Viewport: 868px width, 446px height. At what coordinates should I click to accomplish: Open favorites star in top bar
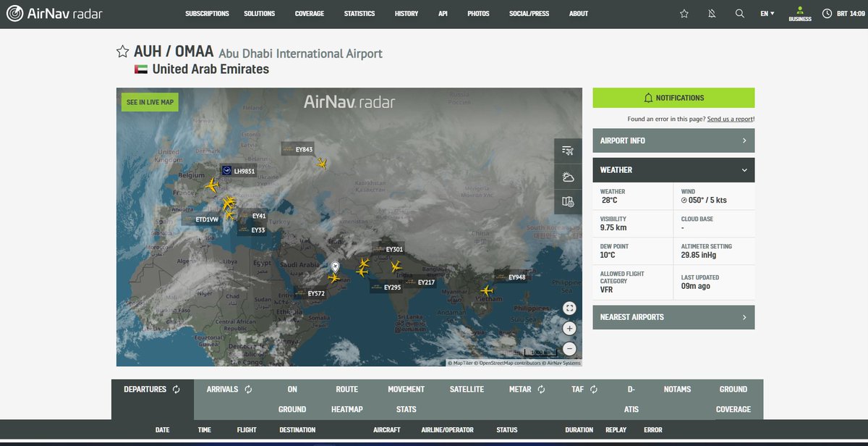[684, 14]
